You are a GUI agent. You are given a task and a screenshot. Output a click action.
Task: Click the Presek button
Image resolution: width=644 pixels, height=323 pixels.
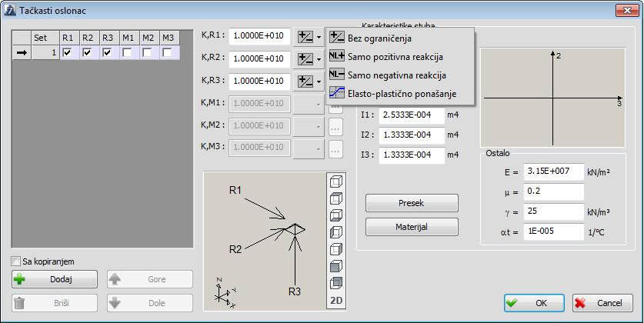click(x=412, y=203)
